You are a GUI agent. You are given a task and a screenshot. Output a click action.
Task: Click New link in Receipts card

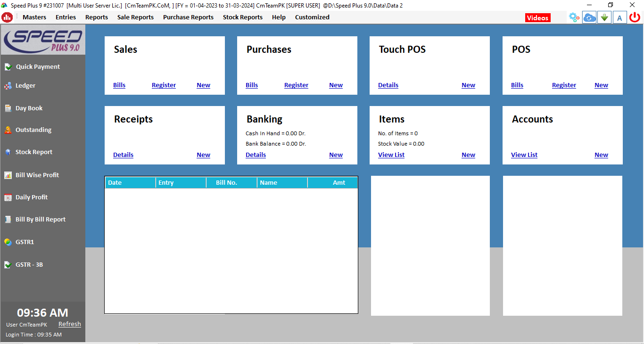204,155
